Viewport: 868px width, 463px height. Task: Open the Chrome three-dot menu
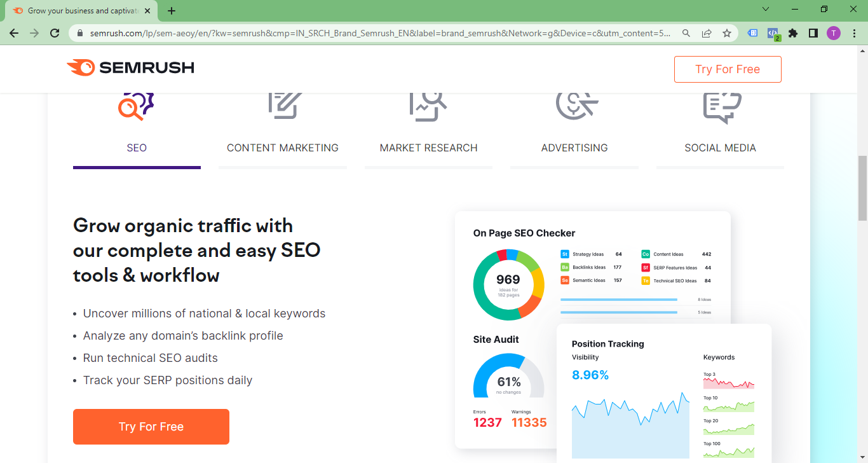point(853,33)
